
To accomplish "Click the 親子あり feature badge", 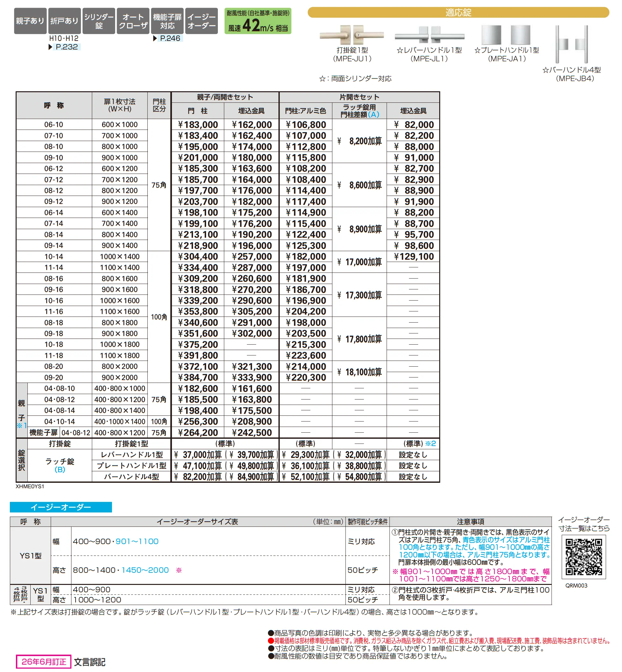I will (x=30, y=21).
